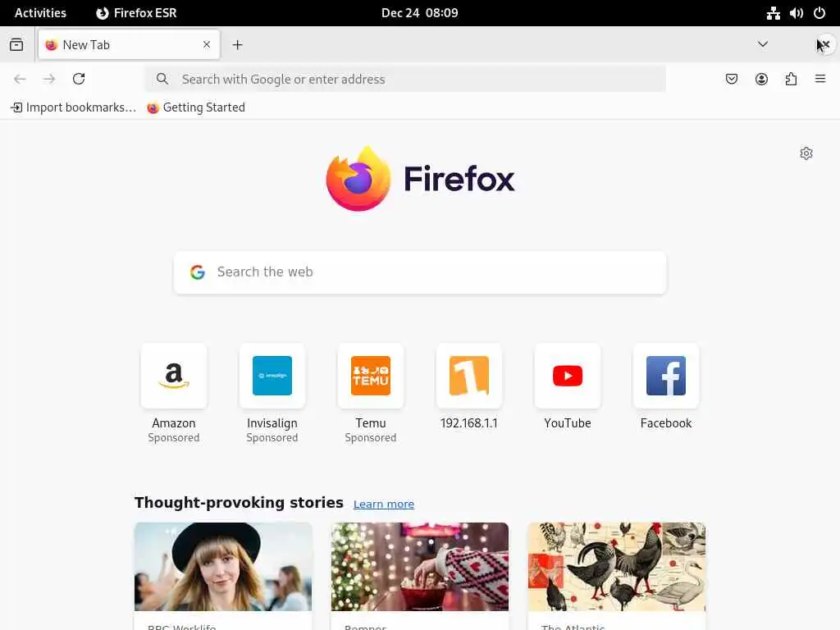Click the power icon in top bar
The height and width of the screenshot is (630, 840).
coord(819,13)
